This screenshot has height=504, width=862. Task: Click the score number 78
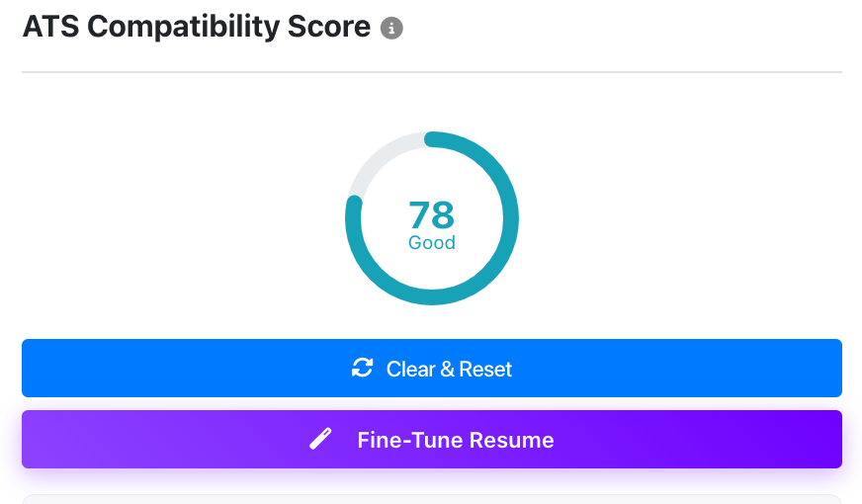click(x=432, y=214)
